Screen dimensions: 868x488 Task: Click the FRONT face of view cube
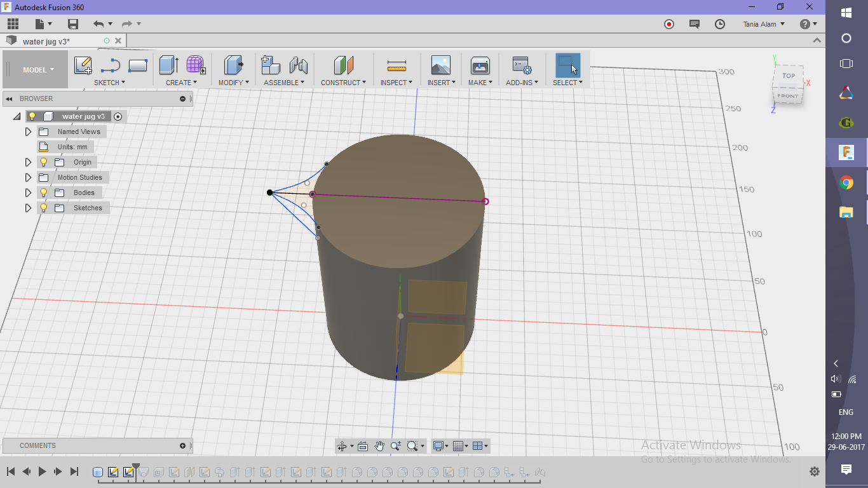coord(788,96)
